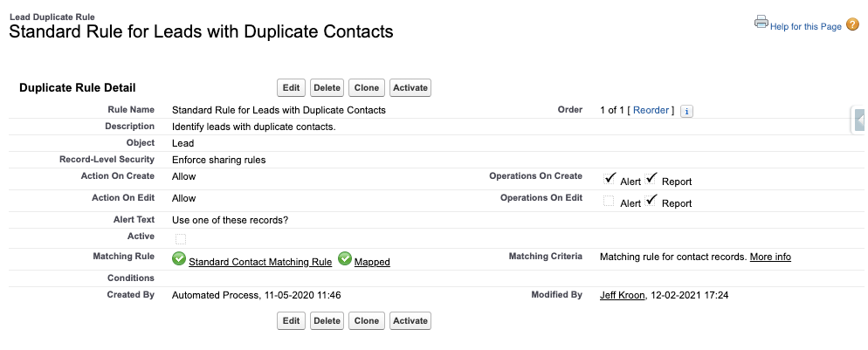Image resolution: width=868 pixels, height=350 pixels.
Task: Click More info link for matching criteria
Action: (770, 257)
